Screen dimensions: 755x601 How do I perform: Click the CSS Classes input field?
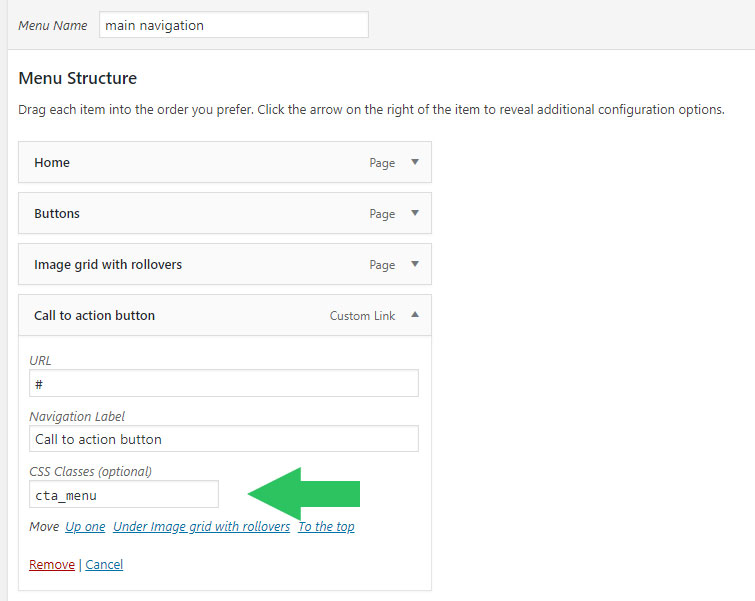click(x=124, y=494)
